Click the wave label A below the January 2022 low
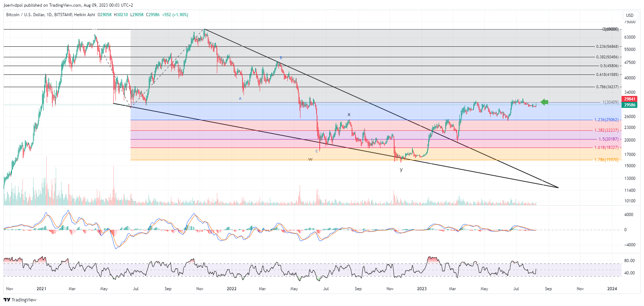The height and width of the screenshot is (306, 644). (x=240, y=99)
